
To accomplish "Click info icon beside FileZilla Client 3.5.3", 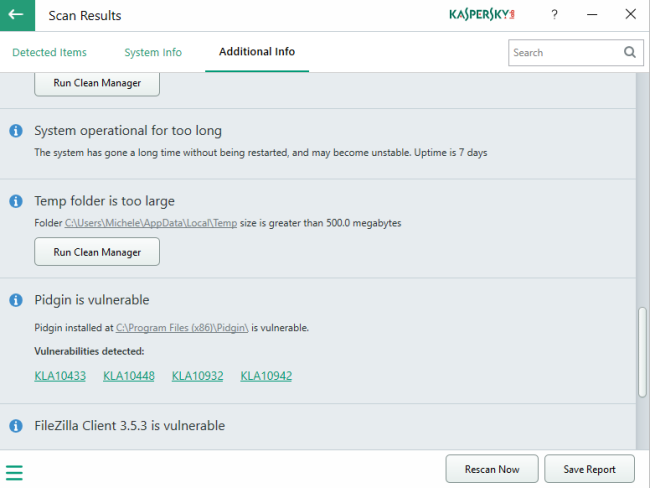I will 16,426.
